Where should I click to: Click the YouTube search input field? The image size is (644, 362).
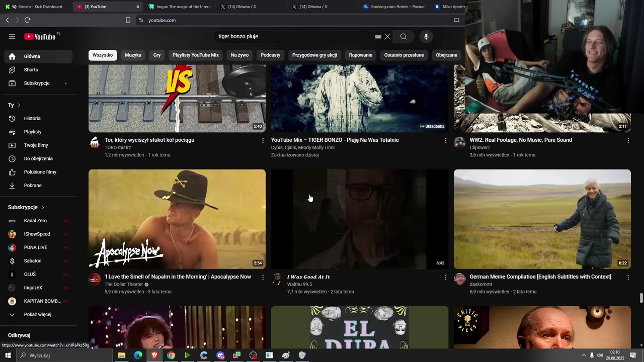294,36
